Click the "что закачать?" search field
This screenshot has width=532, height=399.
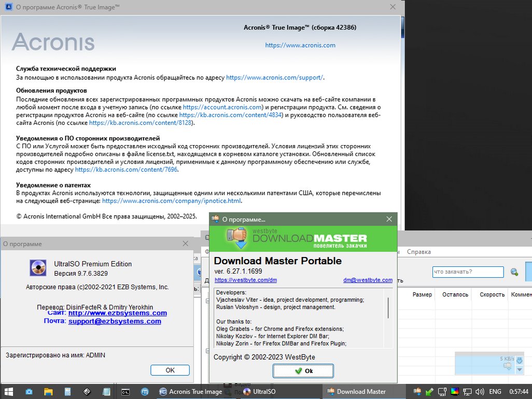468,272
